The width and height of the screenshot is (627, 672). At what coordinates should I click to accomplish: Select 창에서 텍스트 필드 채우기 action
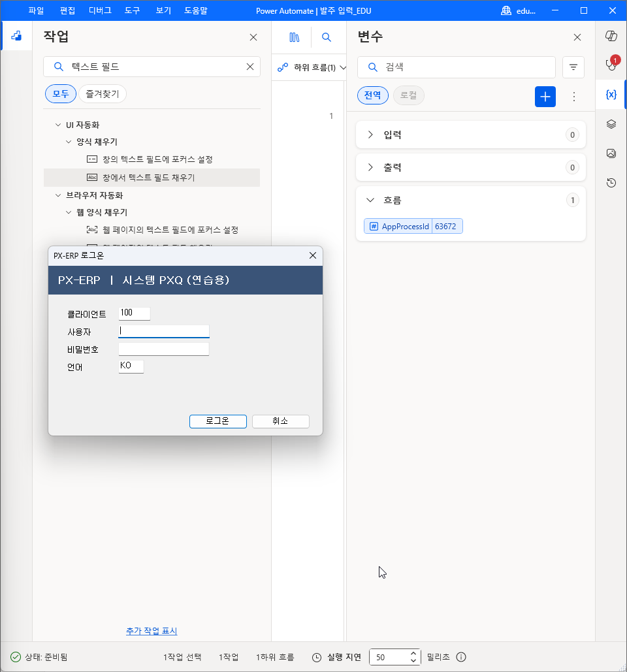pos(152,178)
